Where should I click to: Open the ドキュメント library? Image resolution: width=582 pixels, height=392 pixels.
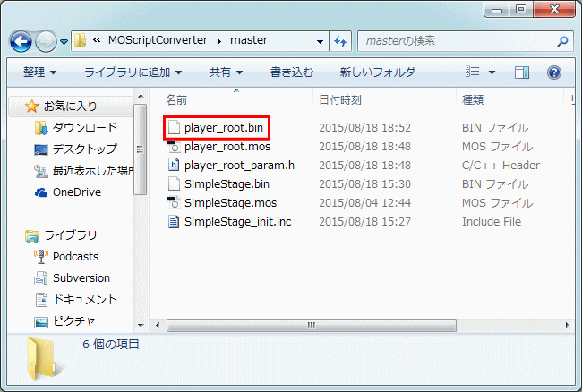85,300
